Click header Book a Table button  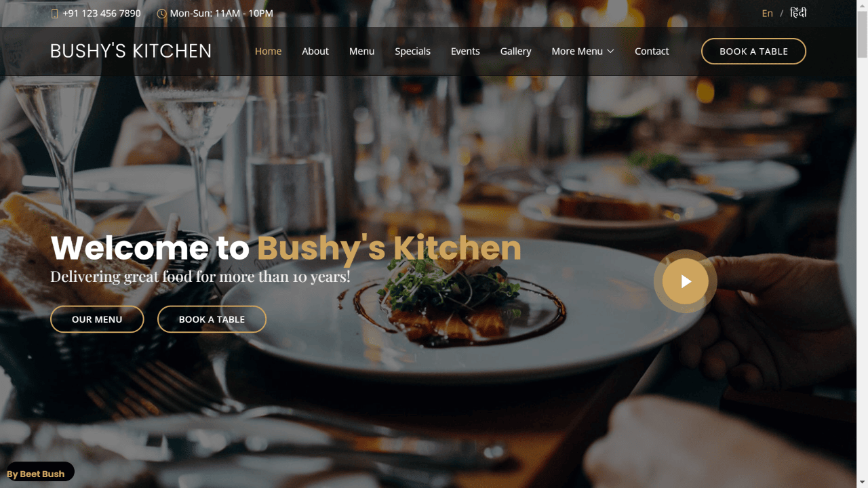point(753,52)
